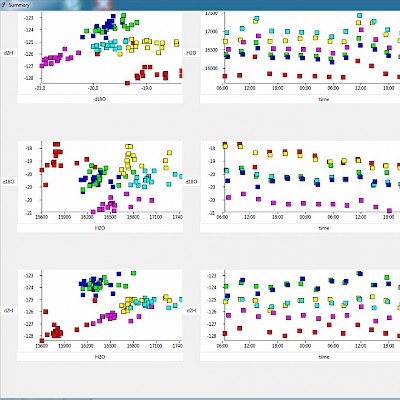Click H2O x-axis label under d2H-H2O plot
This screenshot has width=400, height=400.
click(x=100, y=357)
